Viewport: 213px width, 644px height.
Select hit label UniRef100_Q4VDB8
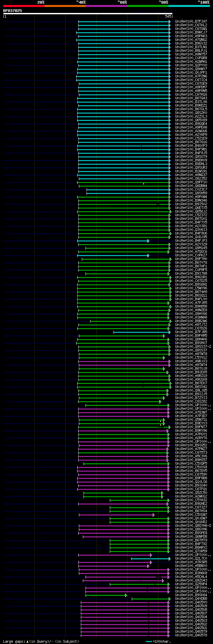pos(191,598)
